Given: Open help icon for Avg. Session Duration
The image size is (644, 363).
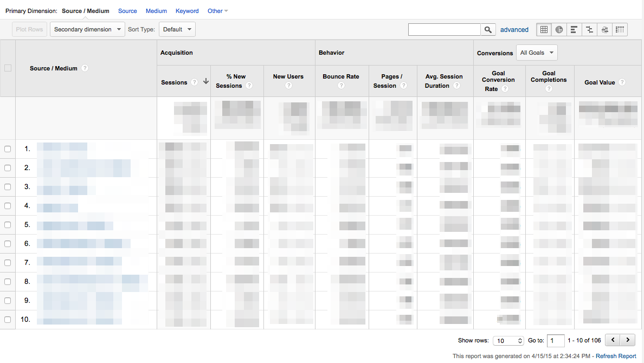Looking at the screenshot, I should (x=456, y=86).
